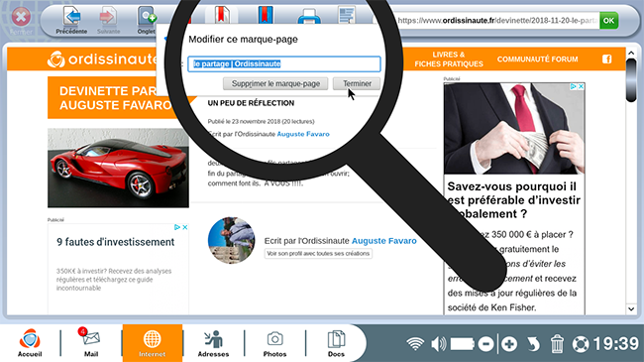Go back with Précédente arrow
Screen dimensions: 644x362
pos(72,20)
